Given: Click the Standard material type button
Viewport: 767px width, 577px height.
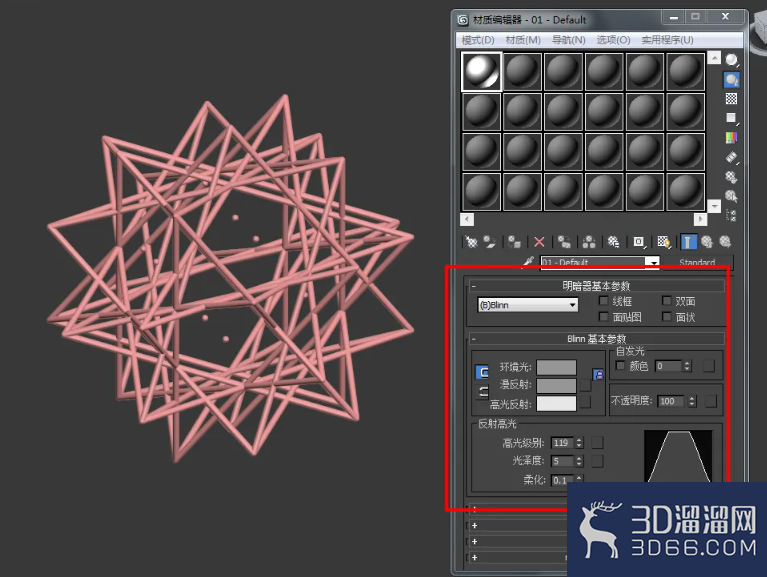Looking at the screenshot, I should pos(697,263).
